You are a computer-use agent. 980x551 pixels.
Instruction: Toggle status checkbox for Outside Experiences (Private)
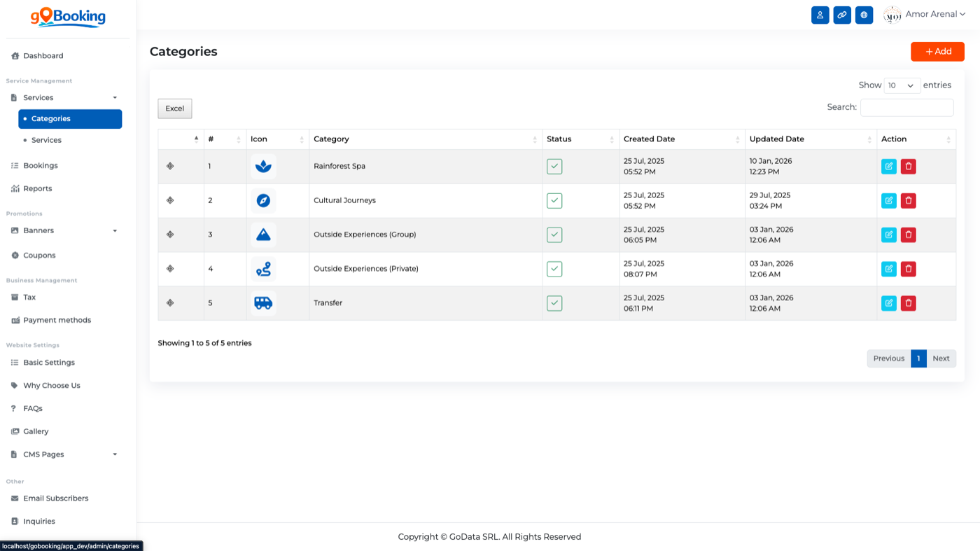pos(554,269)
